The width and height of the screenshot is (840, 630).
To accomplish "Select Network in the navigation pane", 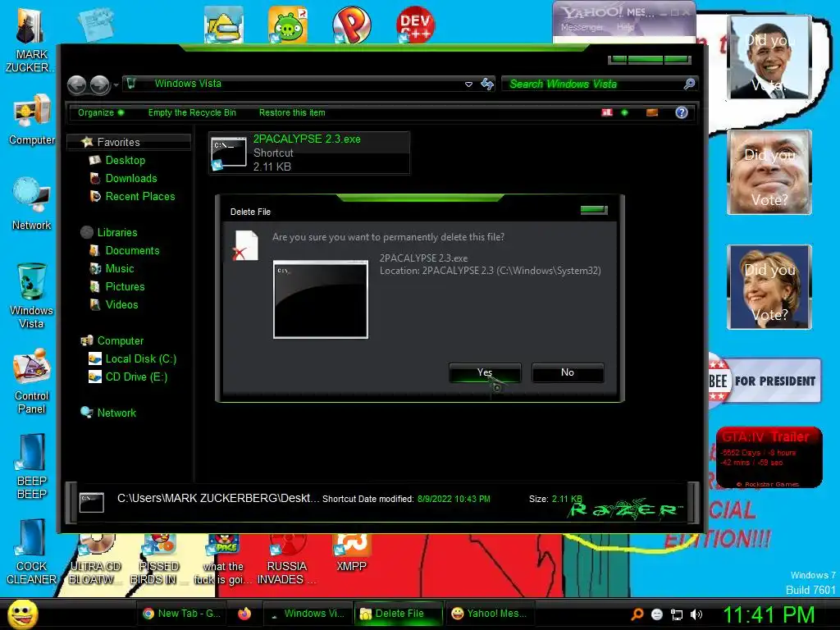I will tap(116, 413).
